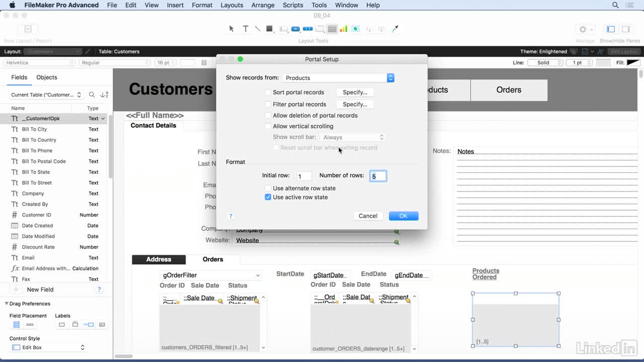Choose the fourth Labels option icon
This screenshot has width=644, height=362.
click(x=102, y=325)
